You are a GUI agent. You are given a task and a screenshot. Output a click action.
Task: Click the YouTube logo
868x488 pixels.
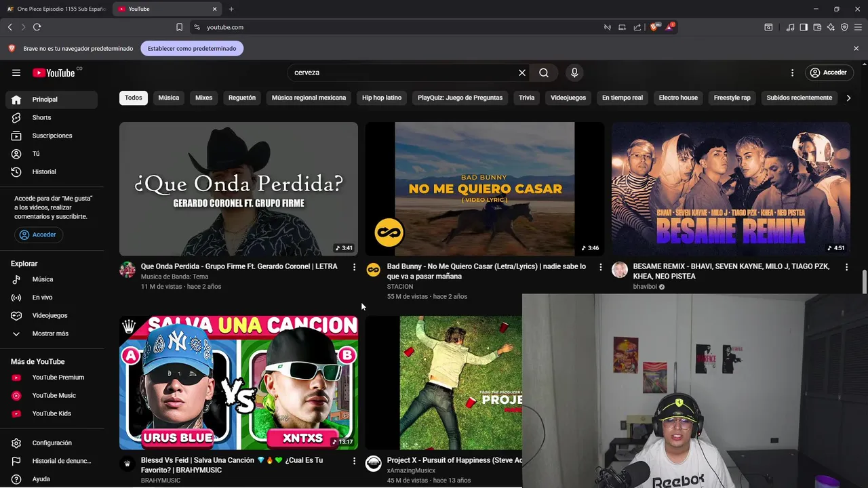54,73
